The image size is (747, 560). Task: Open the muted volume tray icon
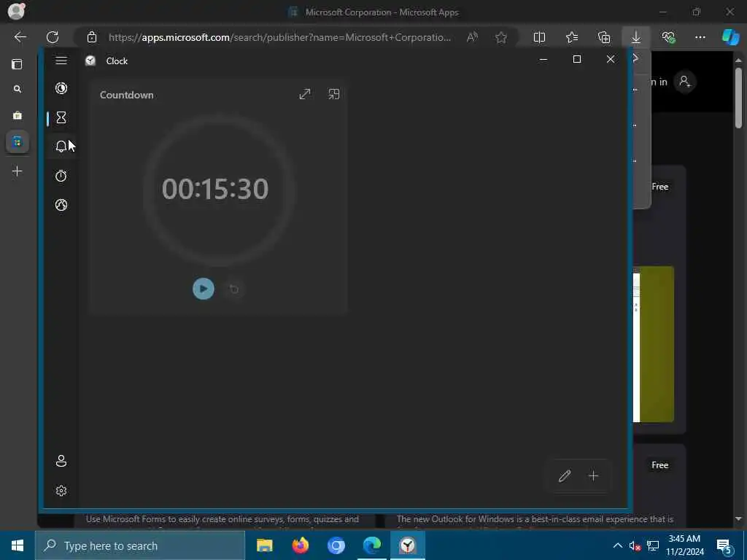tap(635, 545)
